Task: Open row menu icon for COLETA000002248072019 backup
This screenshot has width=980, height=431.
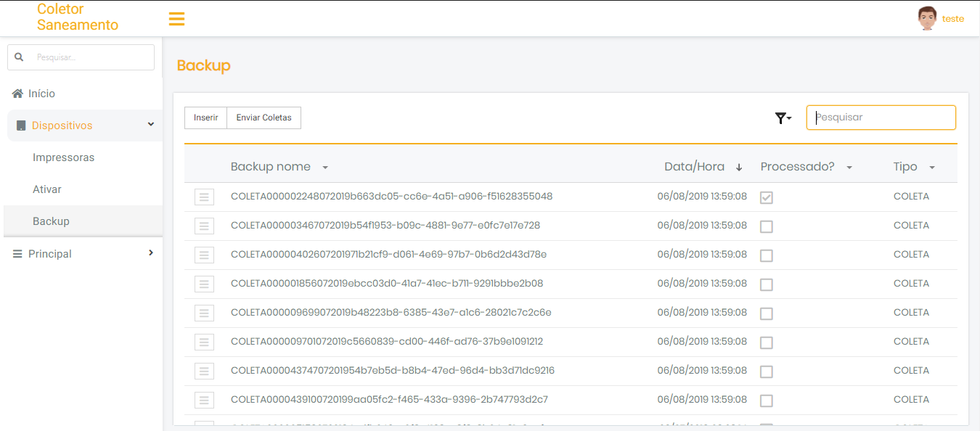Action: point(204,197)
